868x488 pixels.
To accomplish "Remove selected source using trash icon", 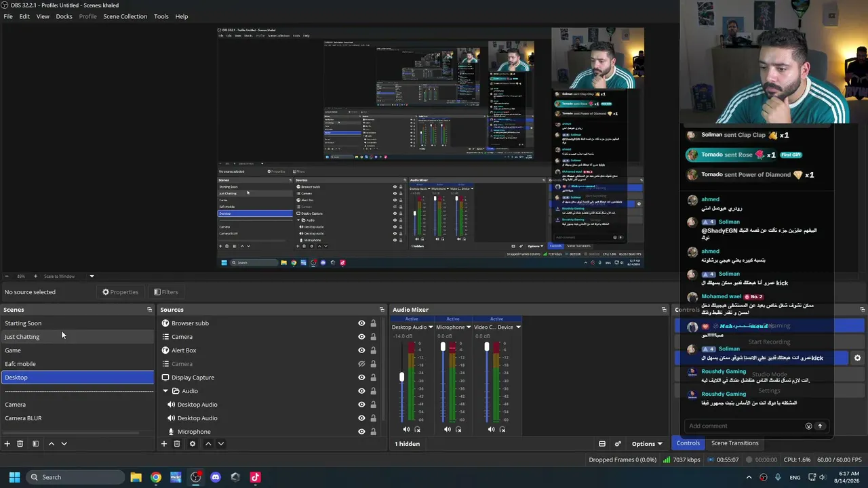I will point(177,444).
